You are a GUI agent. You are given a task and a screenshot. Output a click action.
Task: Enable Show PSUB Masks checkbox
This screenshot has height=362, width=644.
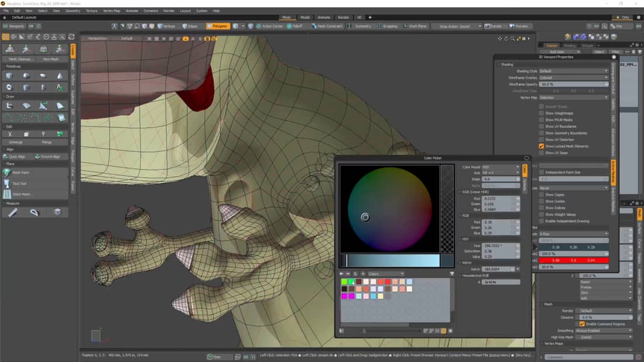[542, 120]
